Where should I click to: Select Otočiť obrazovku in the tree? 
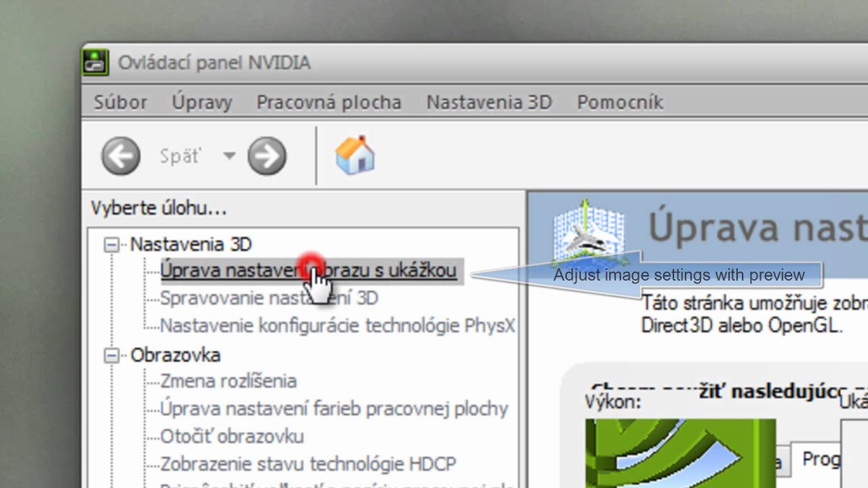tap(232, 436)
